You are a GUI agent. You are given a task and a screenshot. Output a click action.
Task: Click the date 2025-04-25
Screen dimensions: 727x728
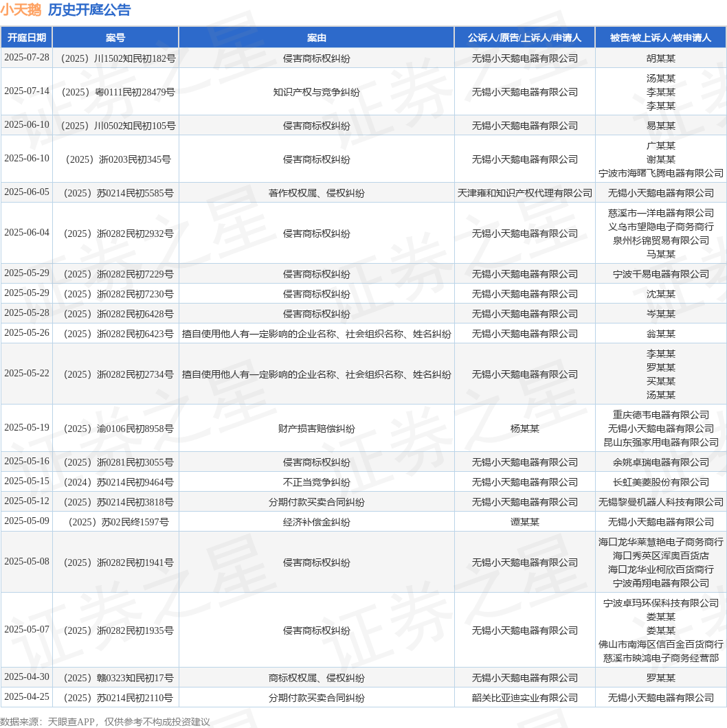pyautogui.click(x=27, y=697)
